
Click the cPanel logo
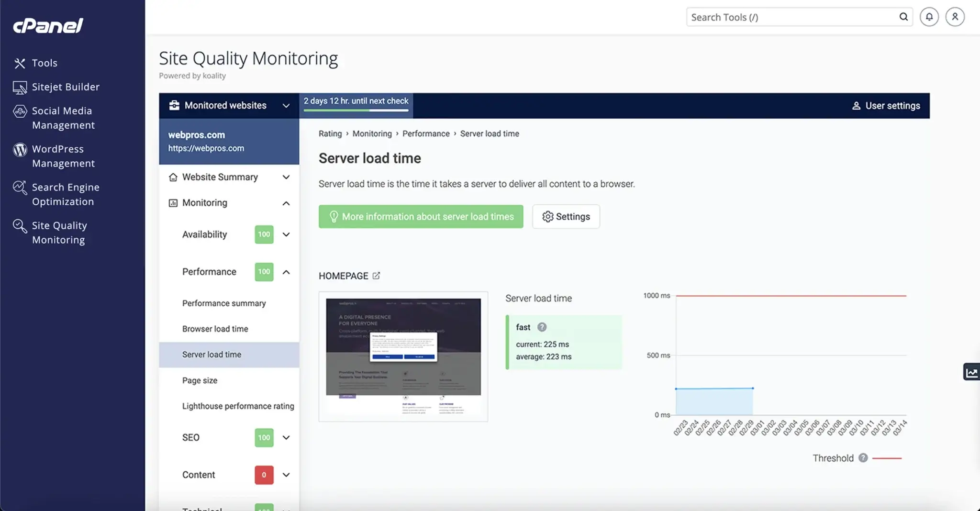[x=48, y=26]
